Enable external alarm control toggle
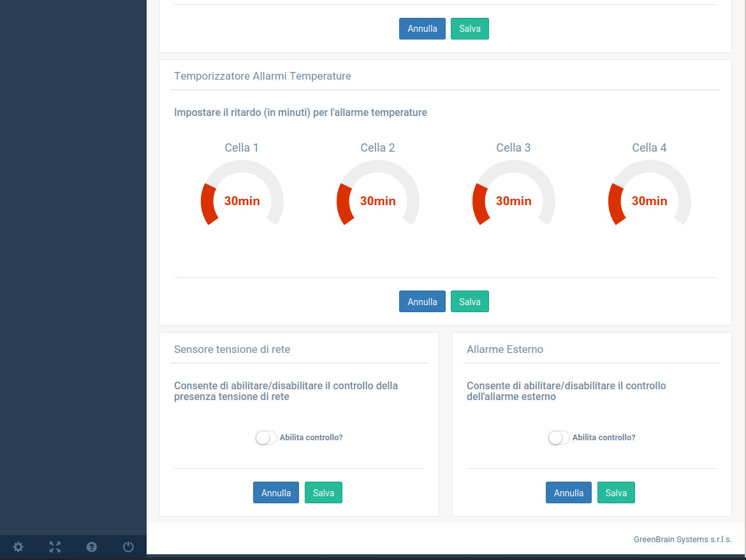Viewport: 746px width, 560px height. pyautogui.click(x=558, y=437)
